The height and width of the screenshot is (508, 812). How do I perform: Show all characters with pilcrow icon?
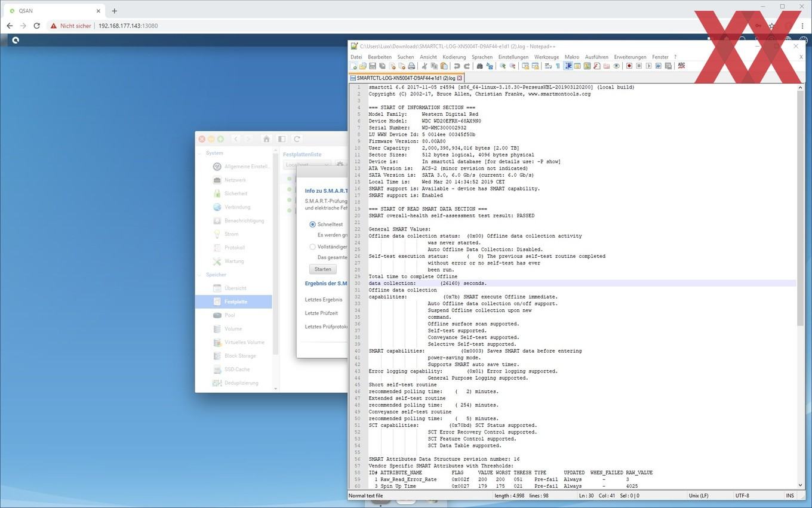click(558, 66)
